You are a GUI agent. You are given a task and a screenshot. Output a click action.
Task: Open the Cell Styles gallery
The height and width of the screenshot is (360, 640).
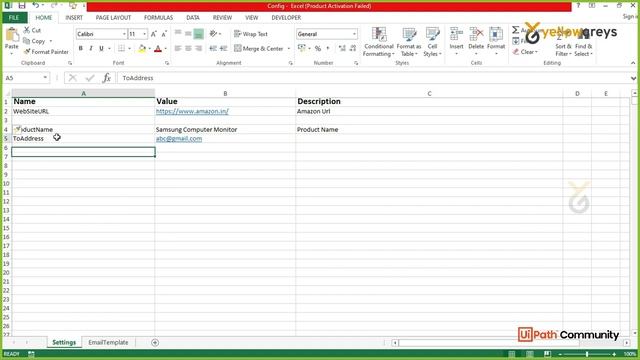[432, 42]
